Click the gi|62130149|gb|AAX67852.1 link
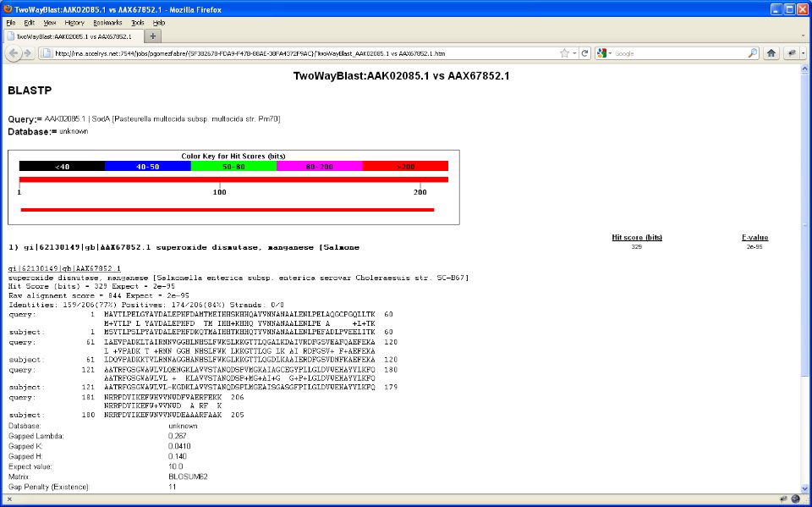Screen dimensions: 812x507 click(x=64, y=268)
